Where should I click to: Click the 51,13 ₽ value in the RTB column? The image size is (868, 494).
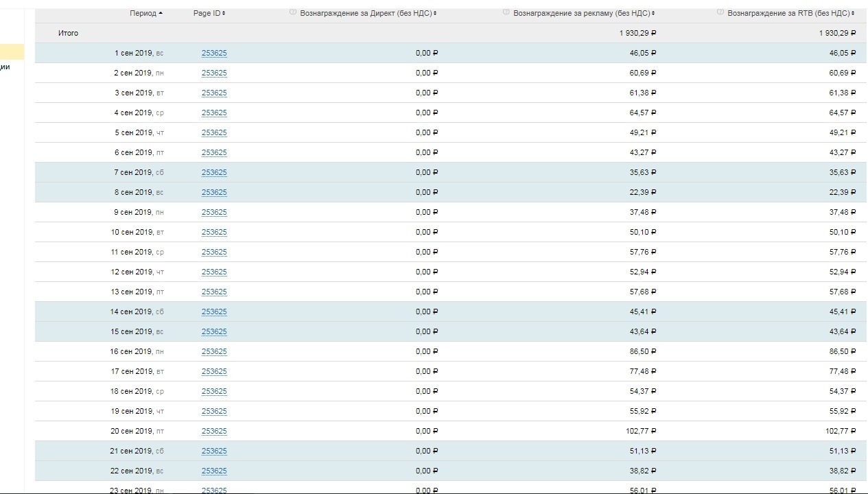point(843,451)
